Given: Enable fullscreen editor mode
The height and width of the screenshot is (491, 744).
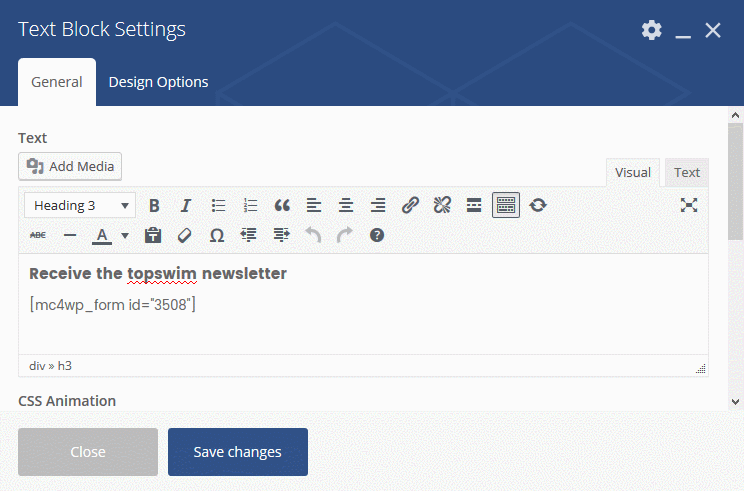Looking at the screenshot, I should pyautogui.click(x=689, y=205).
